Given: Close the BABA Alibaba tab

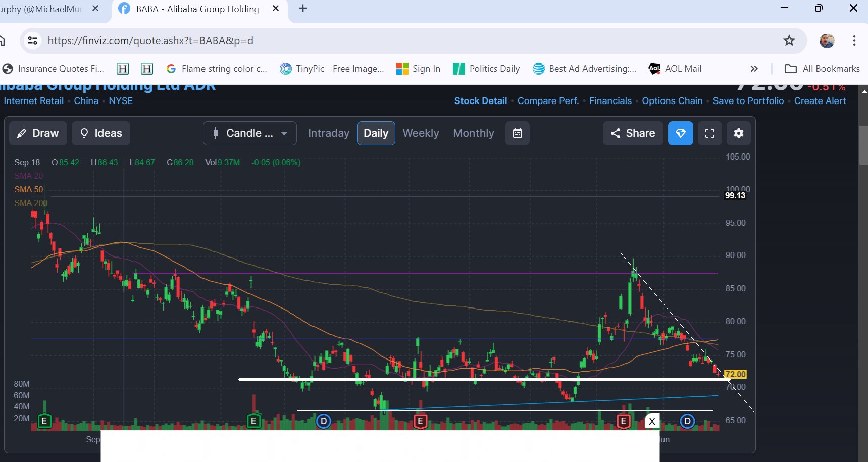Looking at the screenshot, I should pyautogui.click(x=276, y=9).
